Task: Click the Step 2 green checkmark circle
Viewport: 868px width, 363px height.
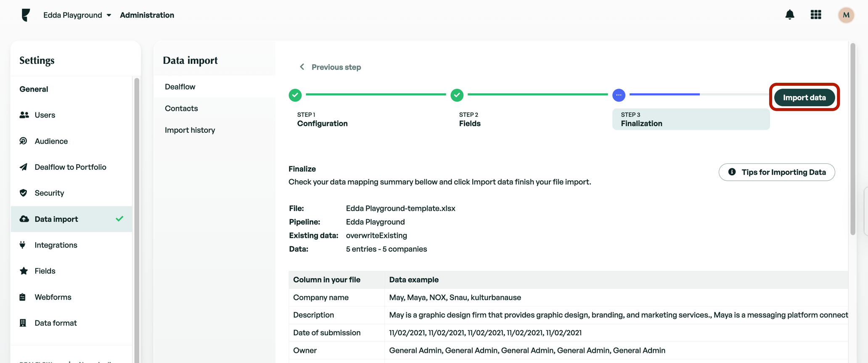Action: [457, 95]
